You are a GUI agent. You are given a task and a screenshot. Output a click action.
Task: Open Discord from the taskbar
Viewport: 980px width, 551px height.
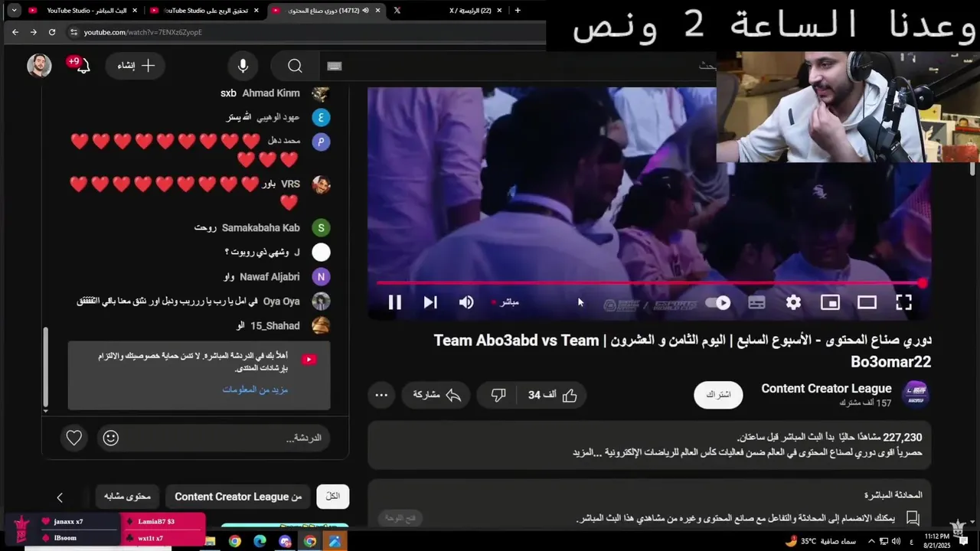point(285,541)
